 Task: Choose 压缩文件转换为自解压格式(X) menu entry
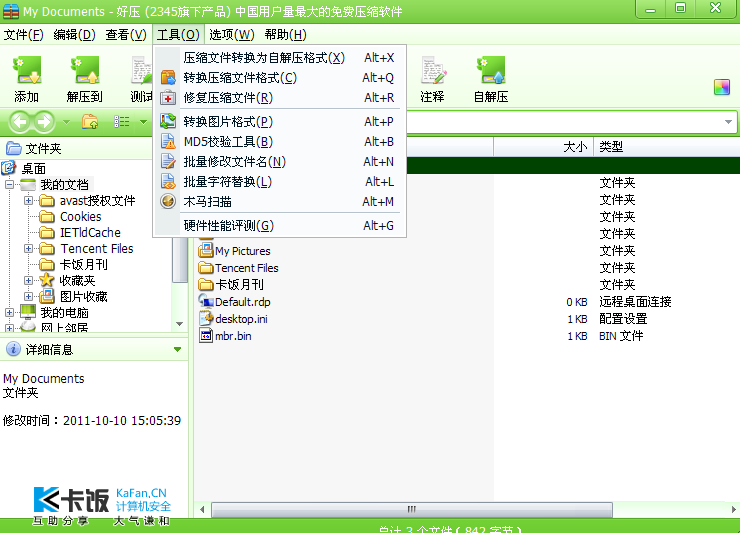(279, 58)
